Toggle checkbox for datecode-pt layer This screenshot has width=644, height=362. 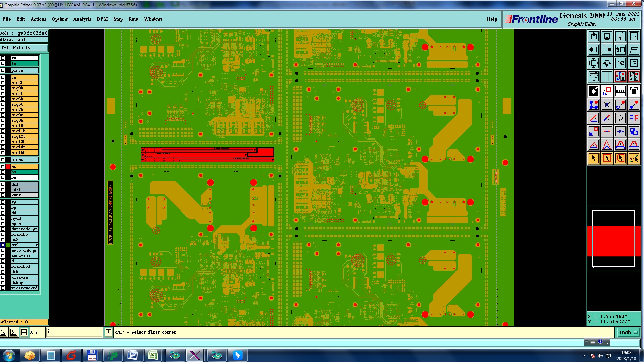pos(3,229)
